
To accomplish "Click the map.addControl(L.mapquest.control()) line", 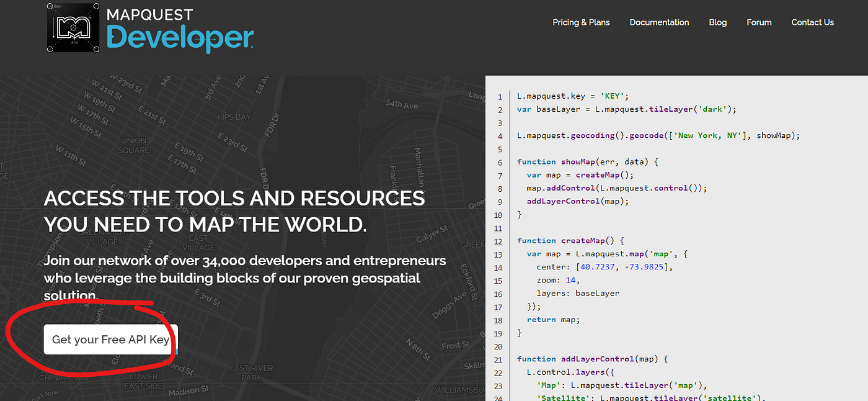I will [x=616, y=188].
